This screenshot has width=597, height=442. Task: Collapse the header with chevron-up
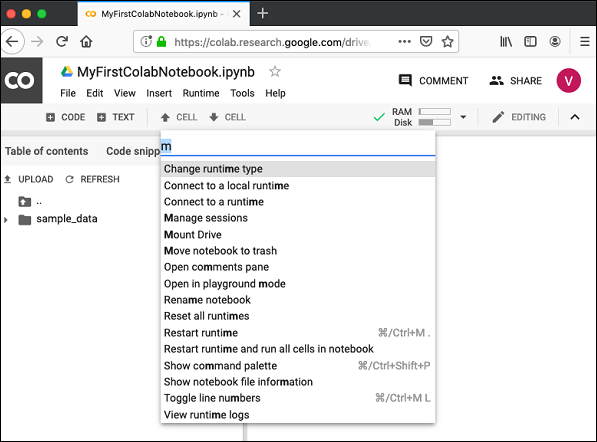pos(575,117)
